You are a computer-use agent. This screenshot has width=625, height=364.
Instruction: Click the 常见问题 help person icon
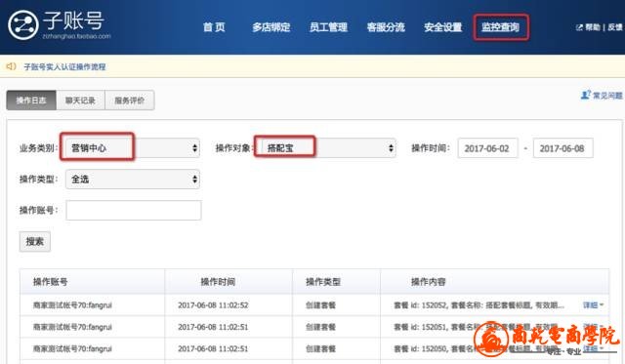(586, 95)
